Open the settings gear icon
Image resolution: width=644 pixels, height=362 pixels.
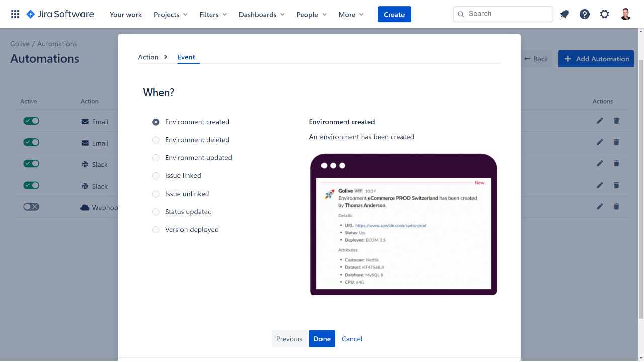[604, 14]
